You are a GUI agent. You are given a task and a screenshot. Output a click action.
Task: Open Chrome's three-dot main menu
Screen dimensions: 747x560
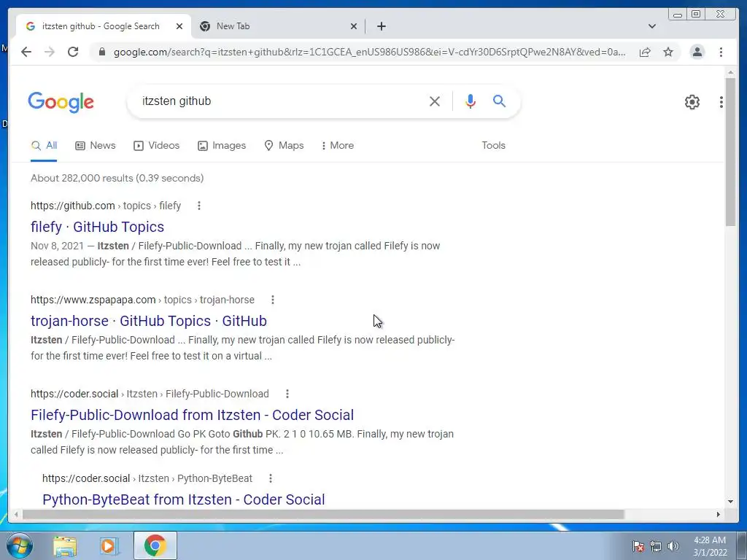[x=721, y=52]
